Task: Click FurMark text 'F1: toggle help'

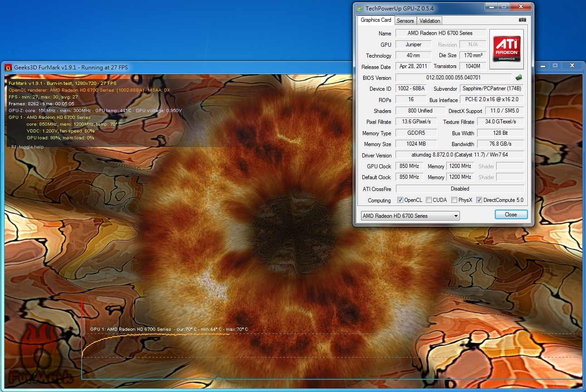Action: pos(26,147)
